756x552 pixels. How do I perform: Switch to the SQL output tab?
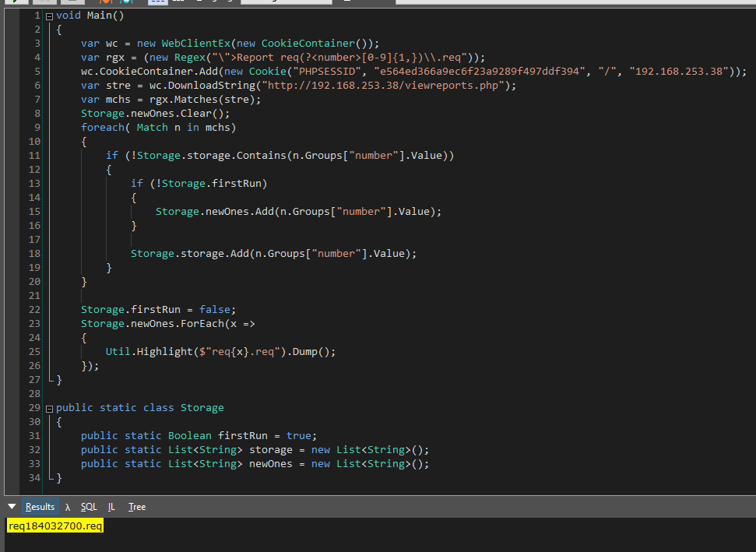(89, 507)
